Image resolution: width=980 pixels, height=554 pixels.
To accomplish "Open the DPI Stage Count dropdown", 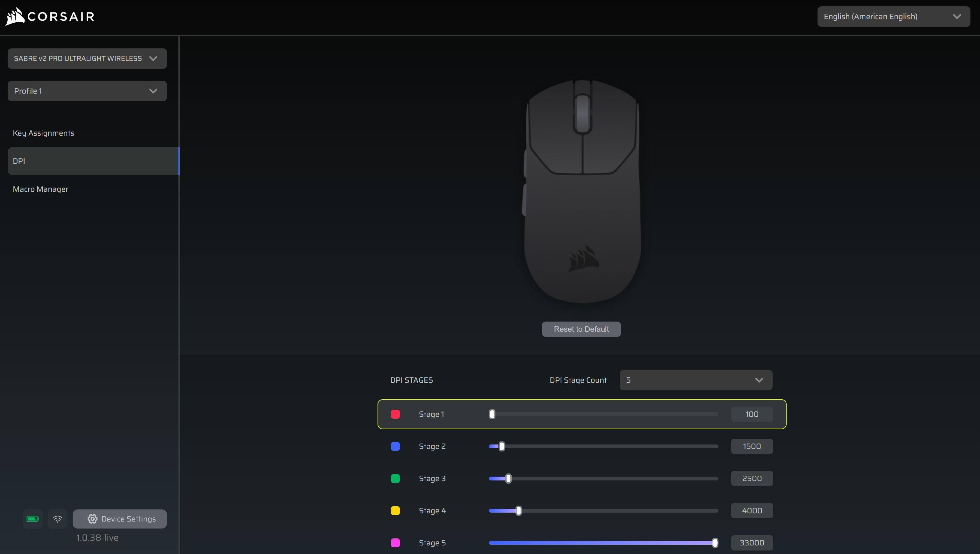I will click(x=695, y=380).
